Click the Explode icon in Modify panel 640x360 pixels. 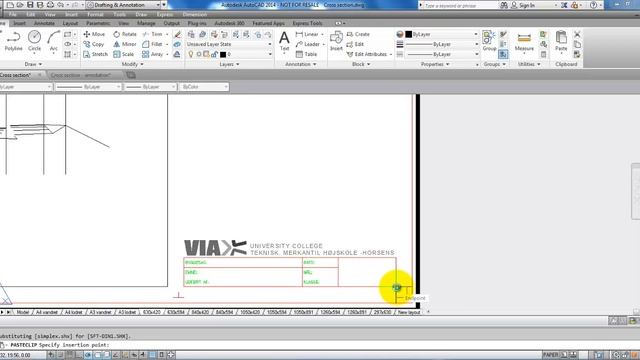pyautogui.click(x=177, y=44)
